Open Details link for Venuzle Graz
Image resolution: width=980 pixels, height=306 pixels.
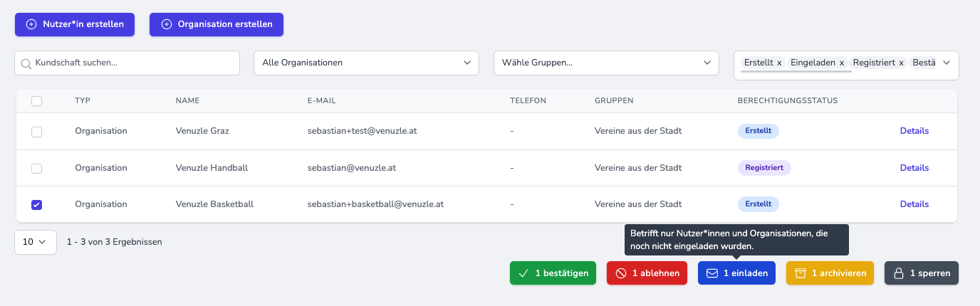tap(914, 131)
